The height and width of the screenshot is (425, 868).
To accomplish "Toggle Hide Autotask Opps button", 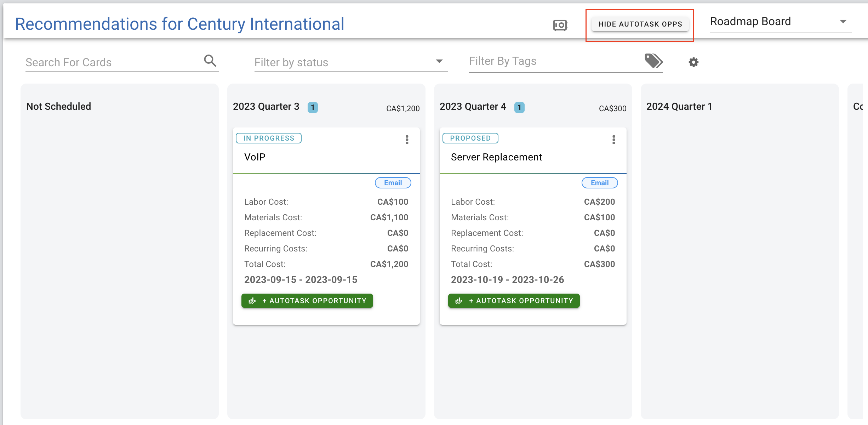I will point(640,24).
